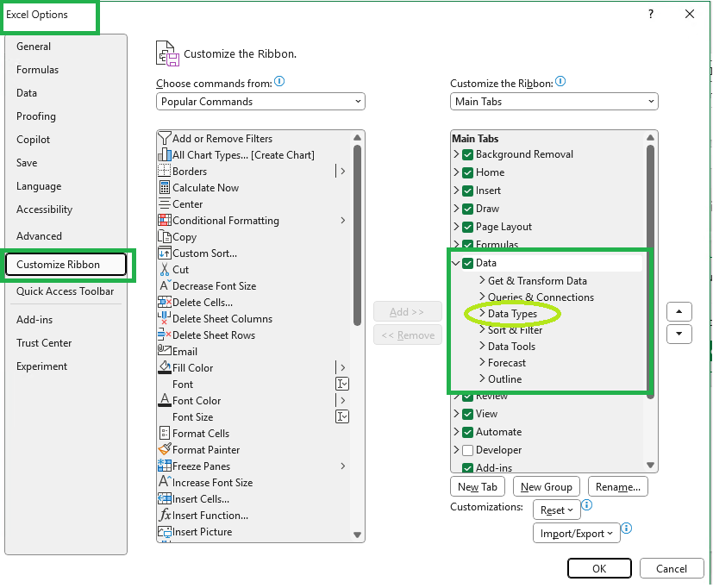The width and height of the screenshot is (713, 588).
Task: Click the Add or Remove Filters funnel icon
Action: pyautogui.click(x=164, y=138)
